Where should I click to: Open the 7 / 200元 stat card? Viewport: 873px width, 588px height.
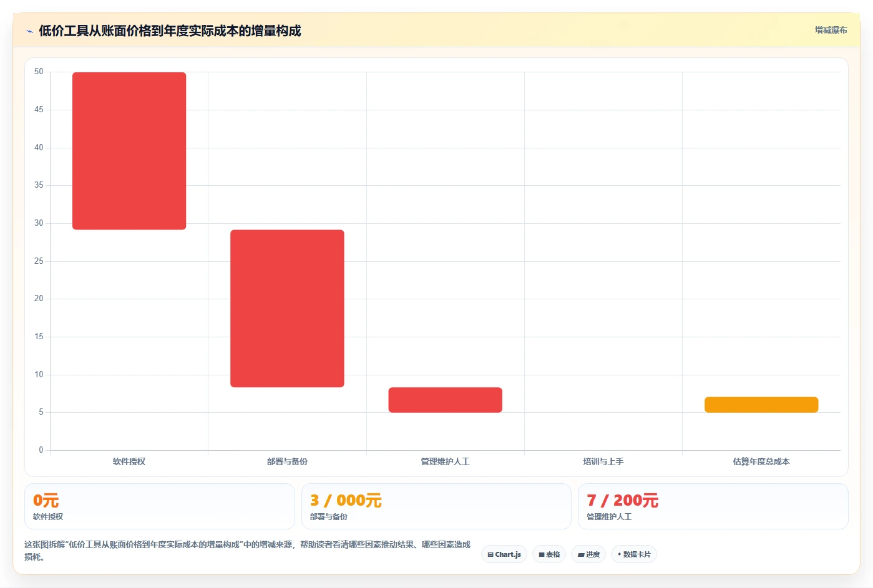(x=713, y=506)
